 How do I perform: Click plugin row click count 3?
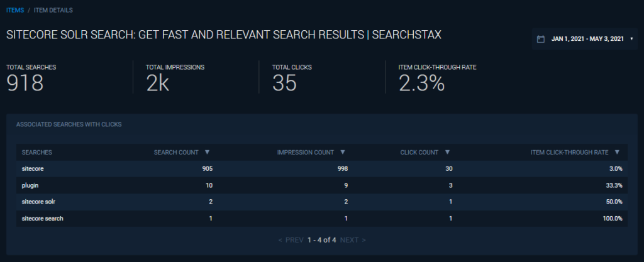point(450,185)
